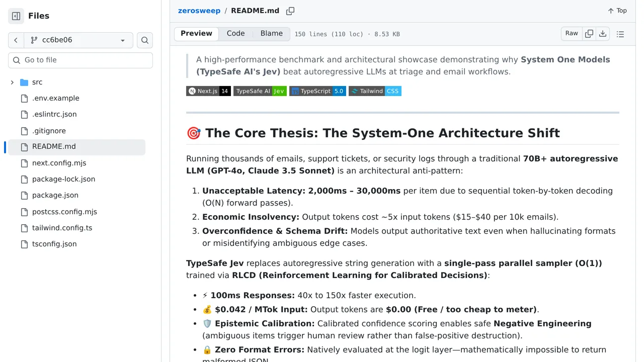Screen dimensions: 644x362
Task: Click the file search magnifier button
Action: pyautogui.click(x=145, y=40)
